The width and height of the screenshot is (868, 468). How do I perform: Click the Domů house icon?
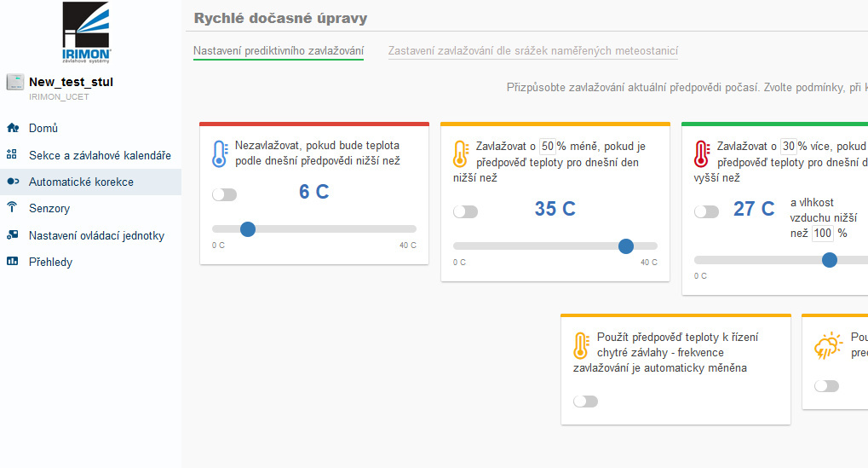pyautogui.click(x=13, y=129)
